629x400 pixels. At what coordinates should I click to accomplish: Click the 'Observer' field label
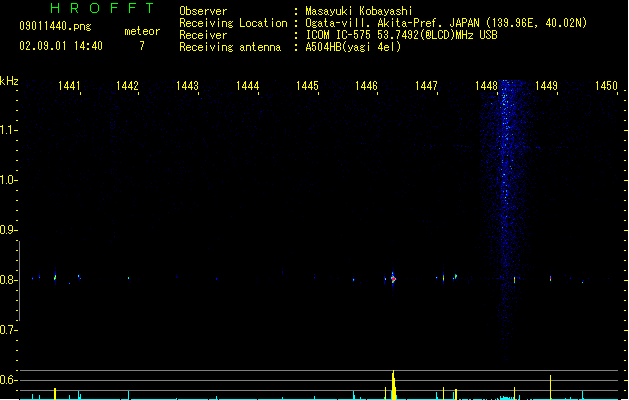203,11
